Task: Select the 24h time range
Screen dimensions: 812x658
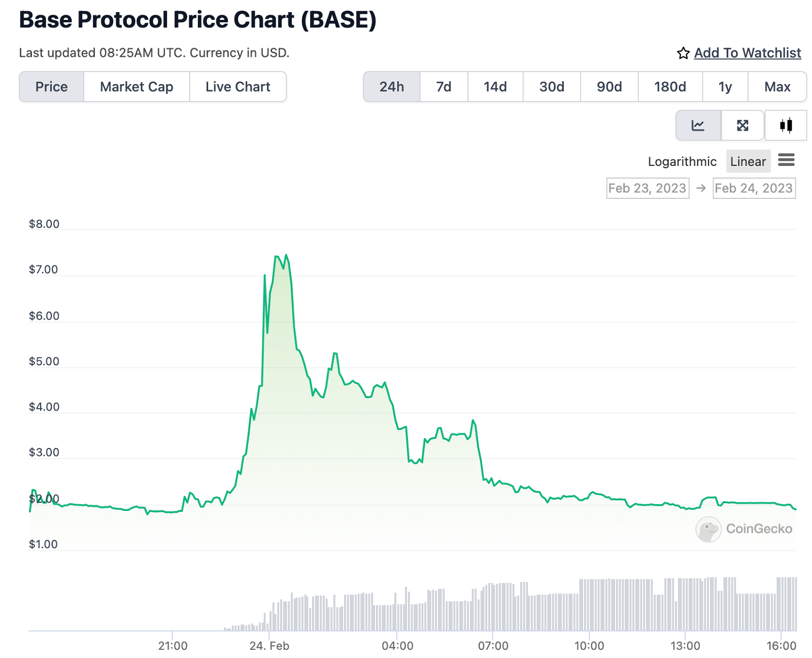Action: tap(392, 87)
